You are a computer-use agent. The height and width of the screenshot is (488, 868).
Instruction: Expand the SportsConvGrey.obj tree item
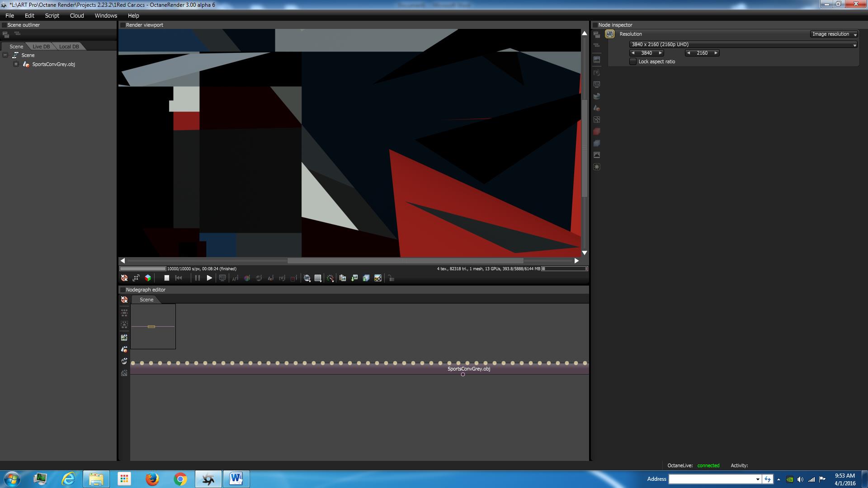pos(16,64)
